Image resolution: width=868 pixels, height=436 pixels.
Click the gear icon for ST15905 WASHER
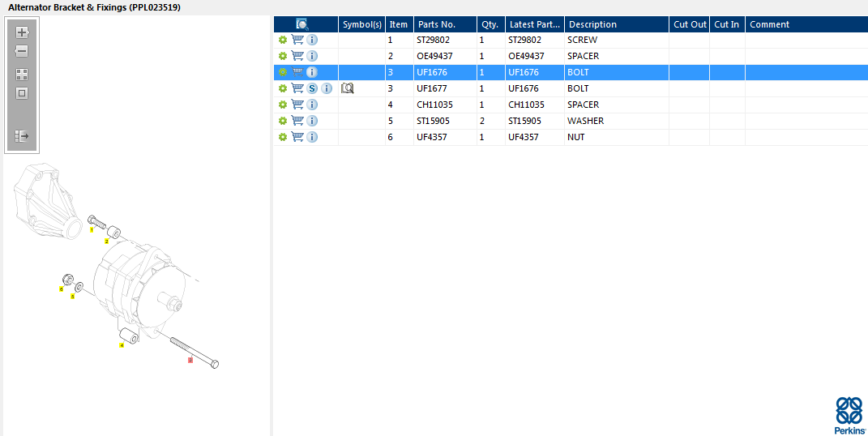tap(283, 121)
